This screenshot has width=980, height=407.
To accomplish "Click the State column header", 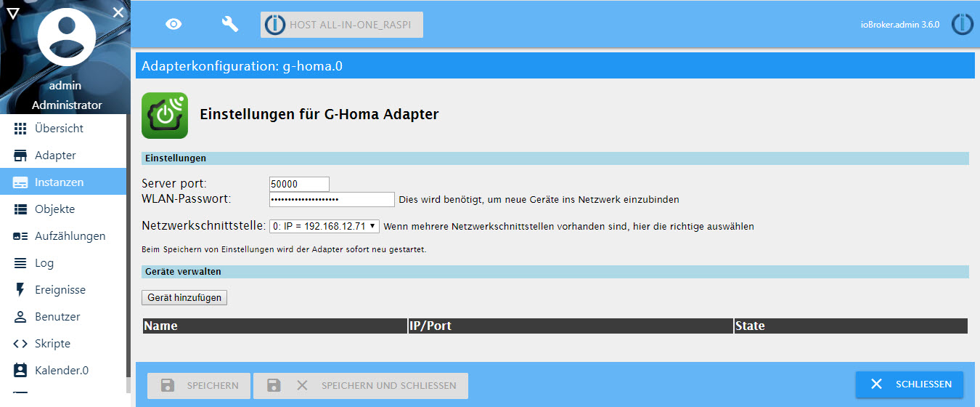I will 851,326.
